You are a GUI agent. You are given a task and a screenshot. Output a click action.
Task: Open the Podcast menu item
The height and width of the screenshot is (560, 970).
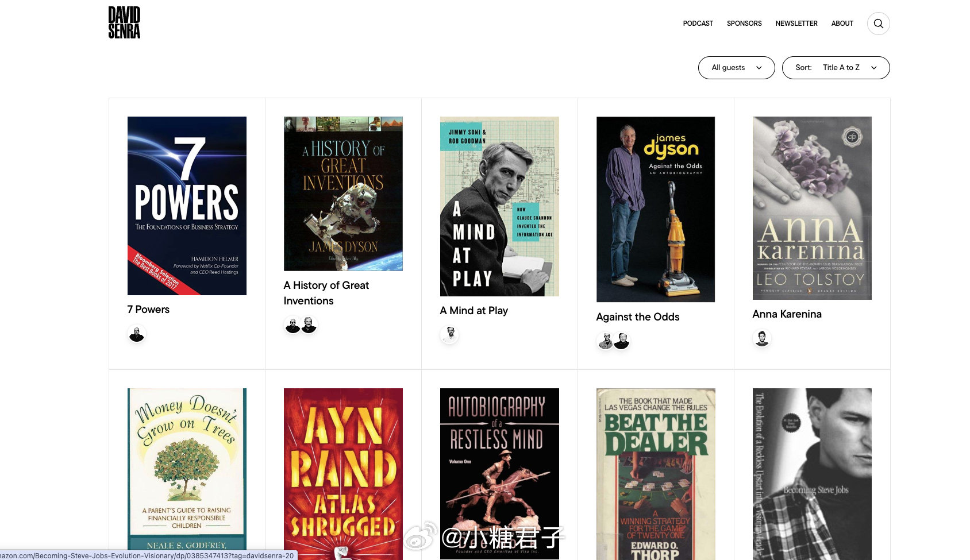[x=698, y=24]
